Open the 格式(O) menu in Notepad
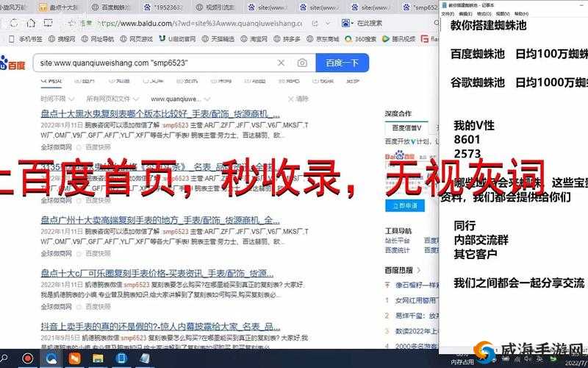The image size is (588, 368). [484, 13]
